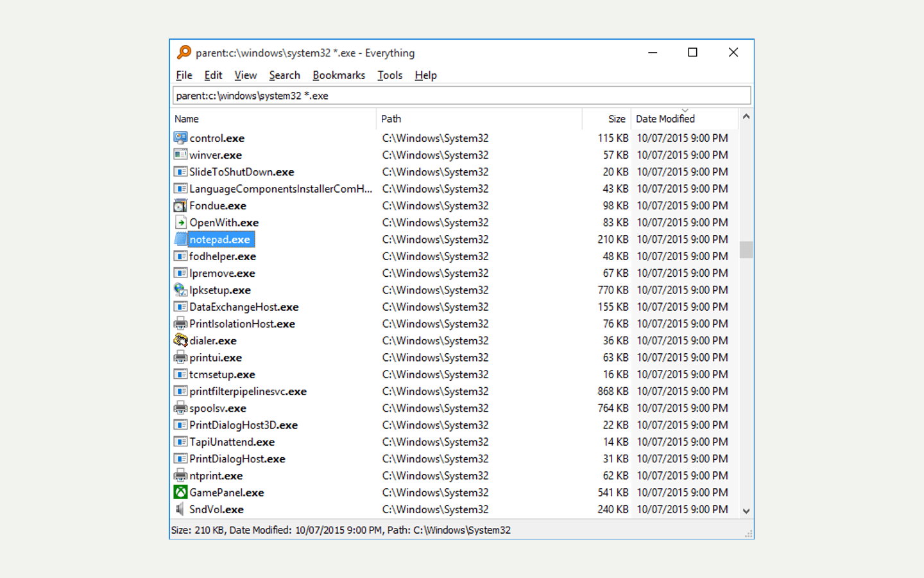Image resolution: width=924 pixels, height=578 pixels.
Task: Click the winver.exe file icon
Action: tap(180, 155)
